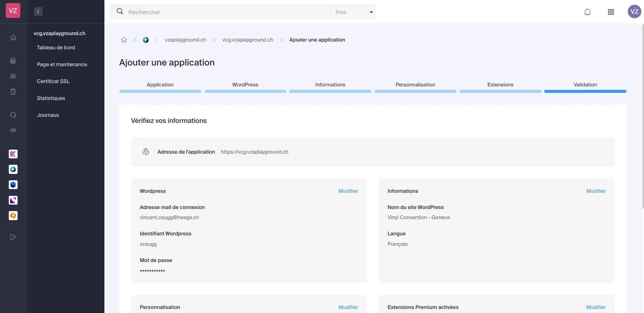Screen dimensions: 644x313
Task: Open Certificat SSL in the side menu
Action: click(53, 81)
